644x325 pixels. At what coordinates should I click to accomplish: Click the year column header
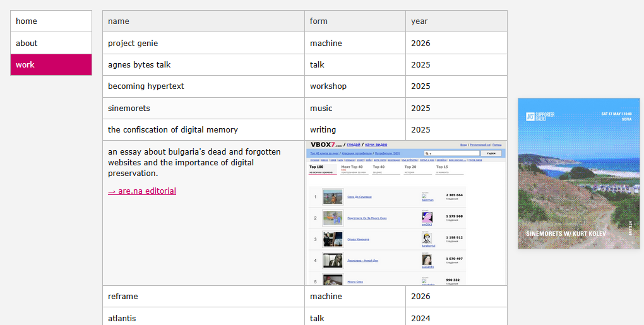pyautogui.click(x=419, y=21)
